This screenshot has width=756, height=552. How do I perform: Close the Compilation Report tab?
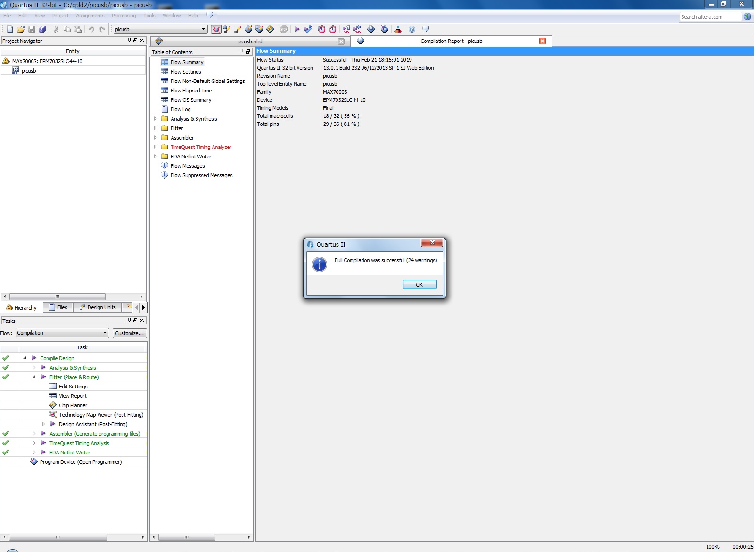coord(542,41)
